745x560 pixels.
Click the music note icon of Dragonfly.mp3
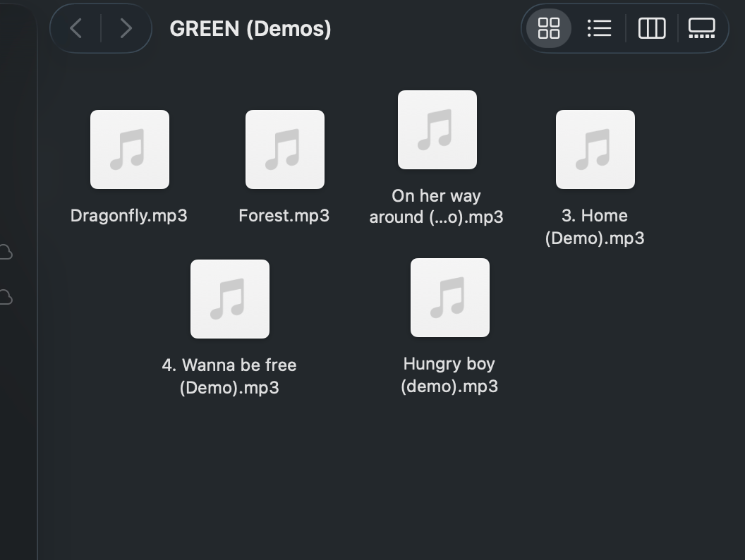click(129, 149)
